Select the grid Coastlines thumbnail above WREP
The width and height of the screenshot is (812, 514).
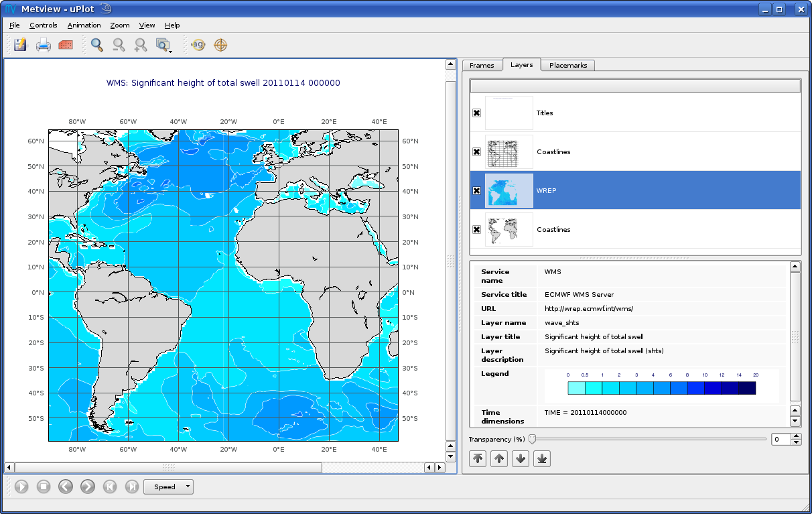pos(509,151)
